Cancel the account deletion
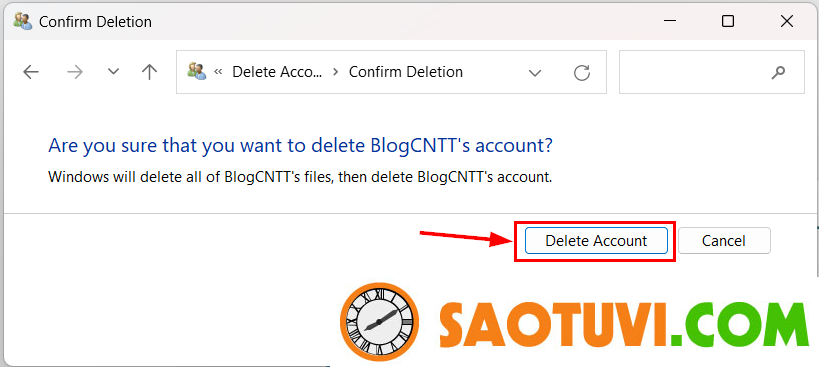The height and width of the screenshot is (367, 819). pyautogui.click(x=723, y=241)
